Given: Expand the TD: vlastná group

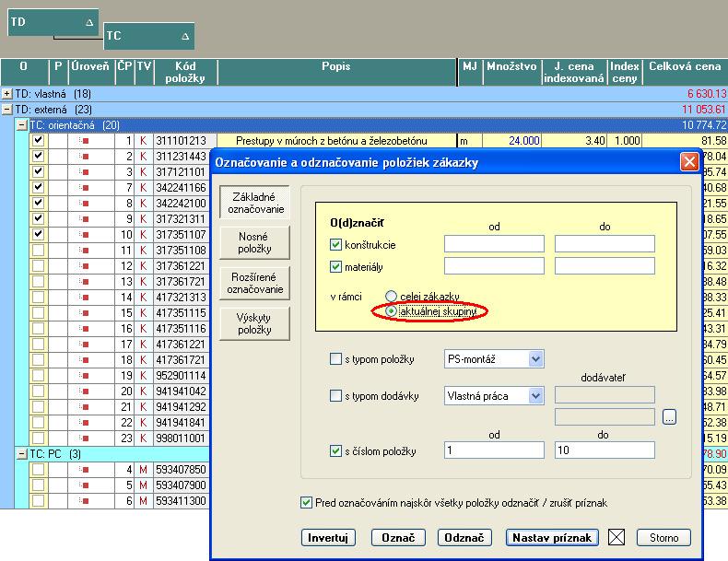Looking at the screenshot, I should [7, 94].
